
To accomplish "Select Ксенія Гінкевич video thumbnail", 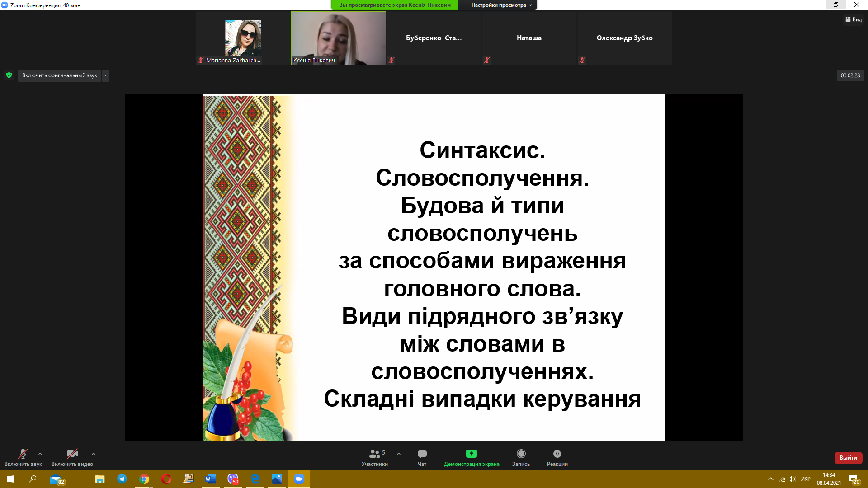I will pos(338,38).
